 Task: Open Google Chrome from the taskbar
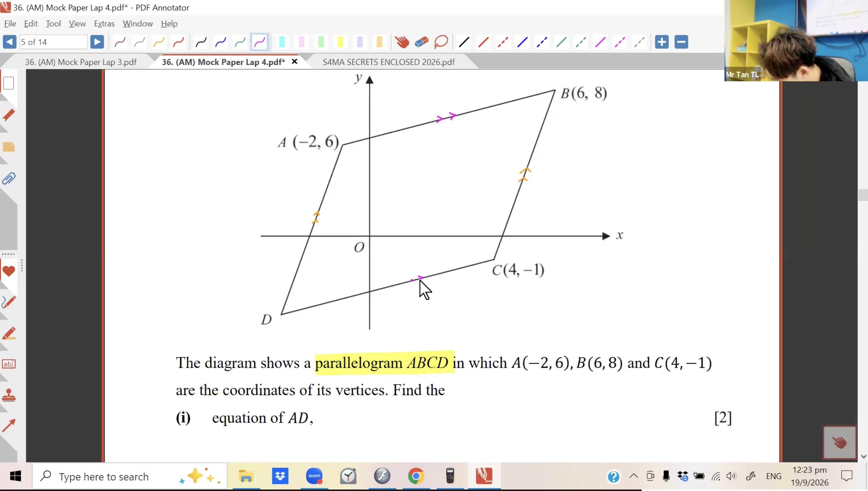(x=416, y=476)
